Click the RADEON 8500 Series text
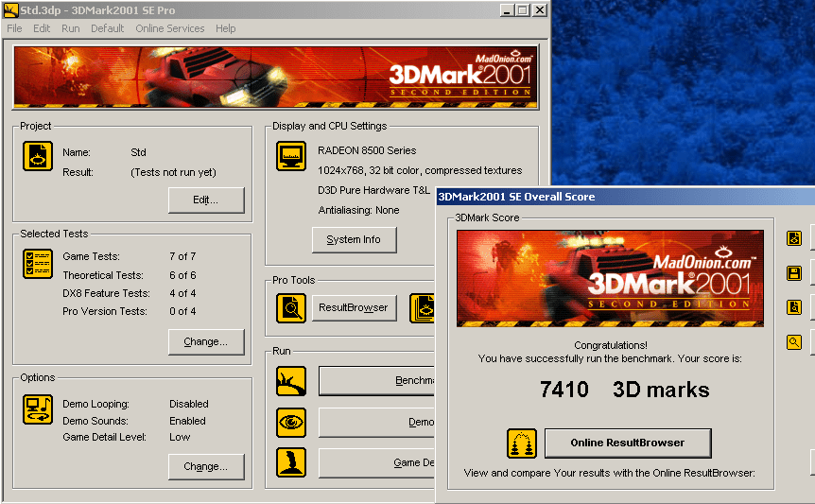 click(x=367, y=150)
